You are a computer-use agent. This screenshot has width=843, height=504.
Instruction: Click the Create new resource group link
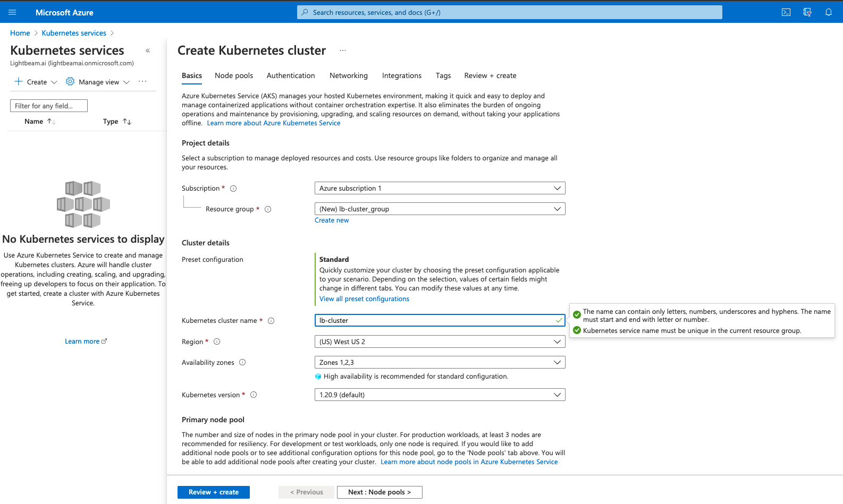click(x=332, y=220)
